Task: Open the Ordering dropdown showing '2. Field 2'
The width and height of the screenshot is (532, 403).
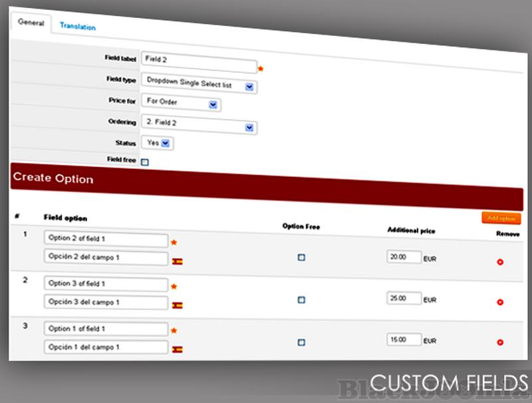Action: coord(199,125)
